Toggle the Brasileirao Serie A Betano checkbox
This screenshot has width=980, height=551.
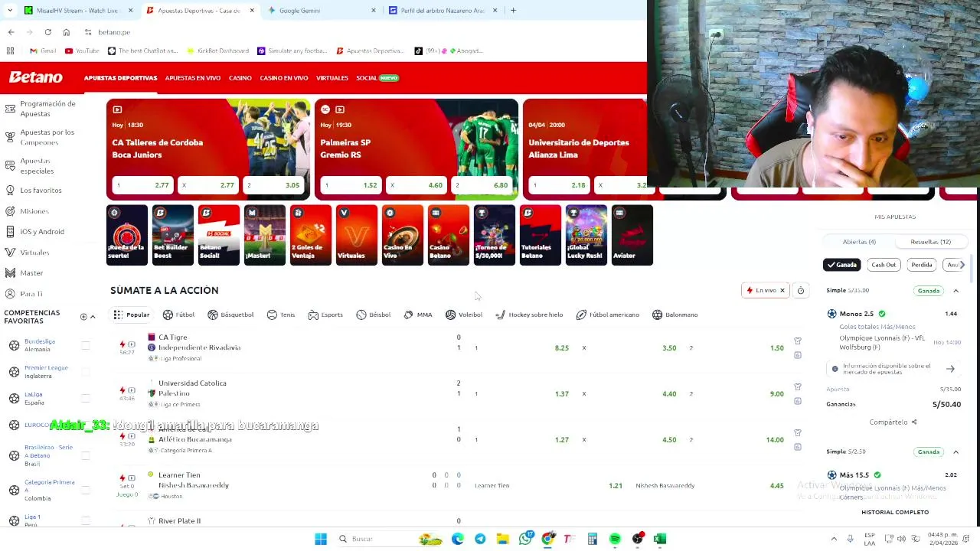[86, 455]
